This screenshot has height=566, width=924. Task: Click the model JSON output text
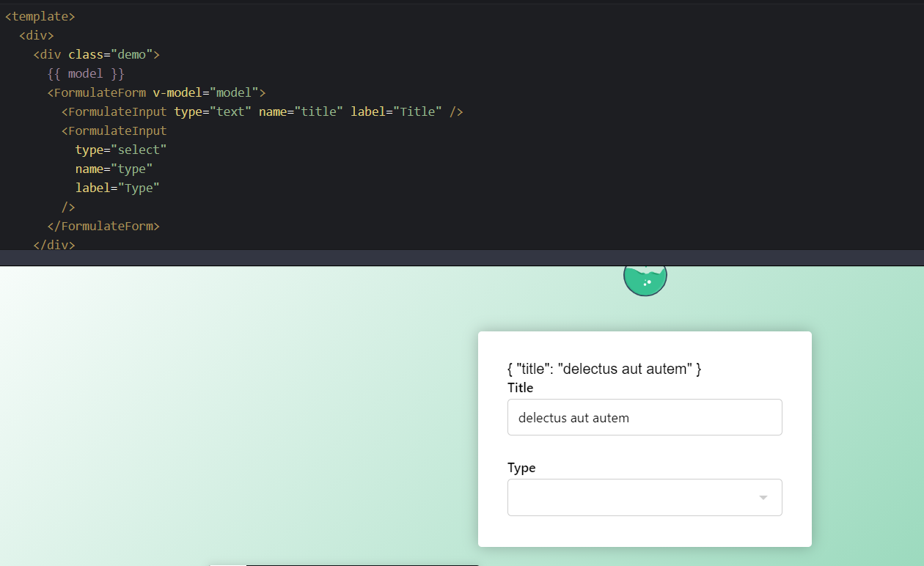click(x=604, y=369)
